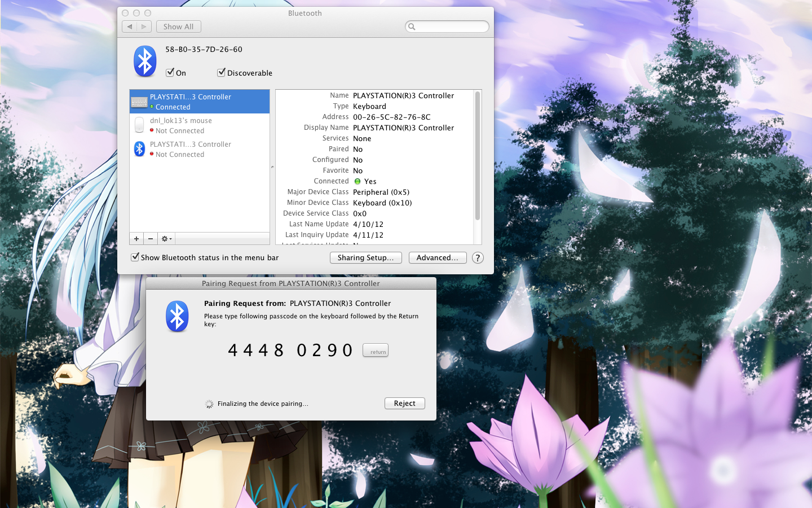Add a new Bluetooth device with plus button
Image resolution: width=812 pixels, height=508 pixels.
click(x=136, y=239)
